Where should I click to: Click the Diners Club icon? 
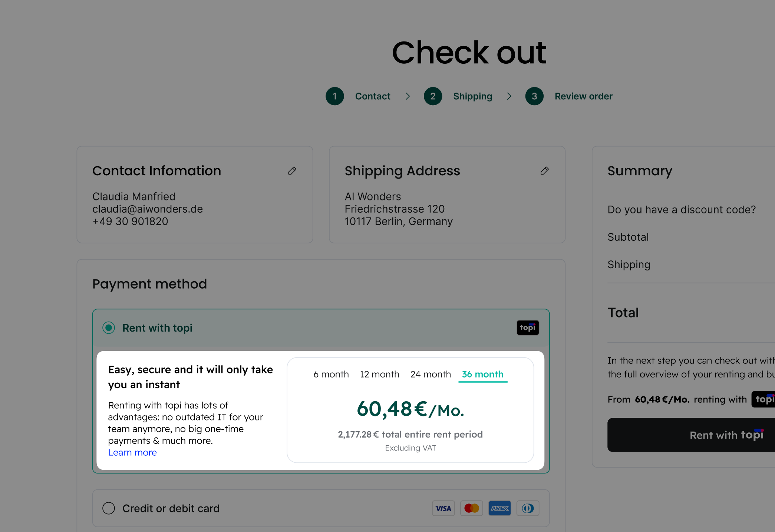point(528,508)
